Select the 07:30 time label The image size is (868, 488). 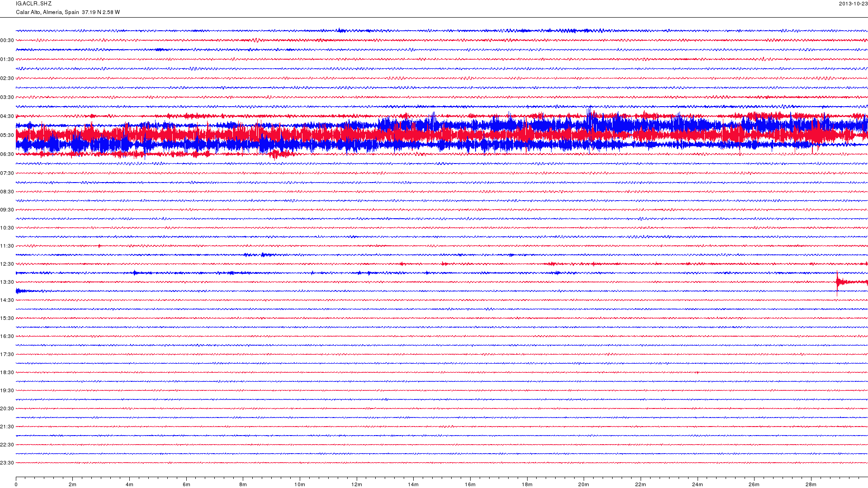tap(7, 174)
